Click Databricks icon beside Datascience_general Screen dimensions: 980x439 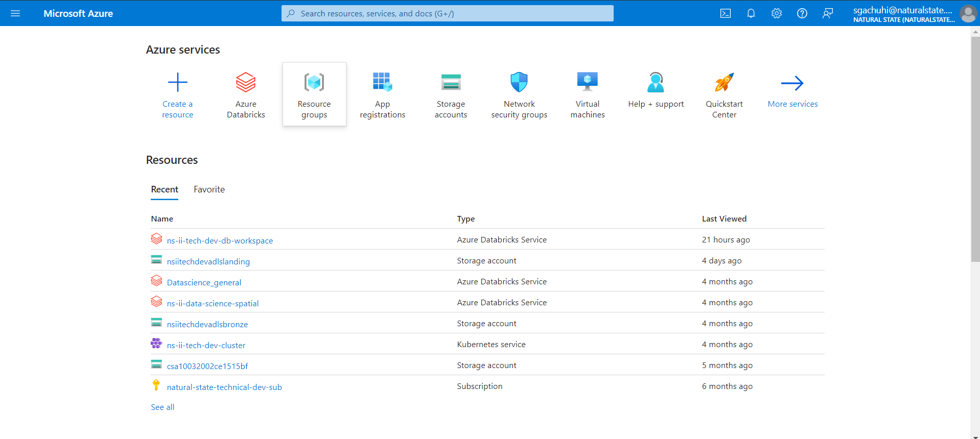click(x=156, y=281)
